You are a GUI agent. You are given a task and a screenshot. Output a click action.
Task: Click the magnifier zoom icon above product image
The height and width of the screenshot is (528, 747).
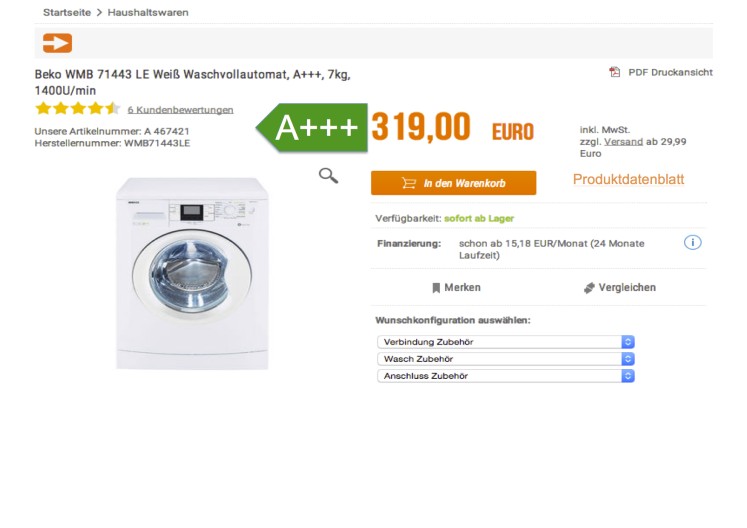pos(328,176)
